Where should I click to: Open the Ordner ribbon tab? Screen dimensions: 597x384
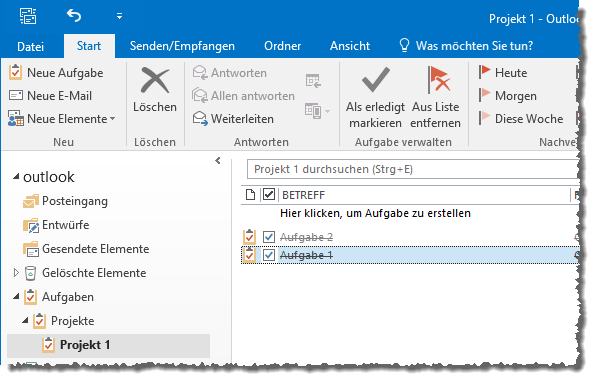coord(283,46)
